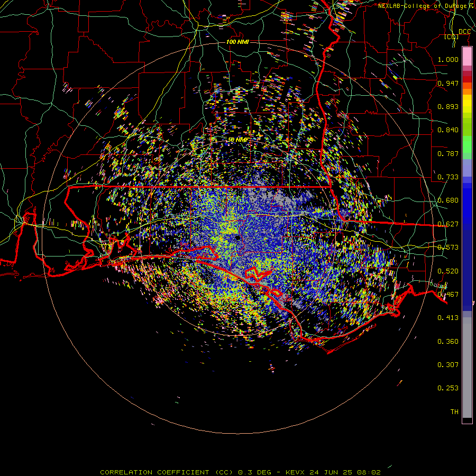Screen dimensions: 476x476
Task: Click the 0.467 legend value
Action: pos(448,295)
